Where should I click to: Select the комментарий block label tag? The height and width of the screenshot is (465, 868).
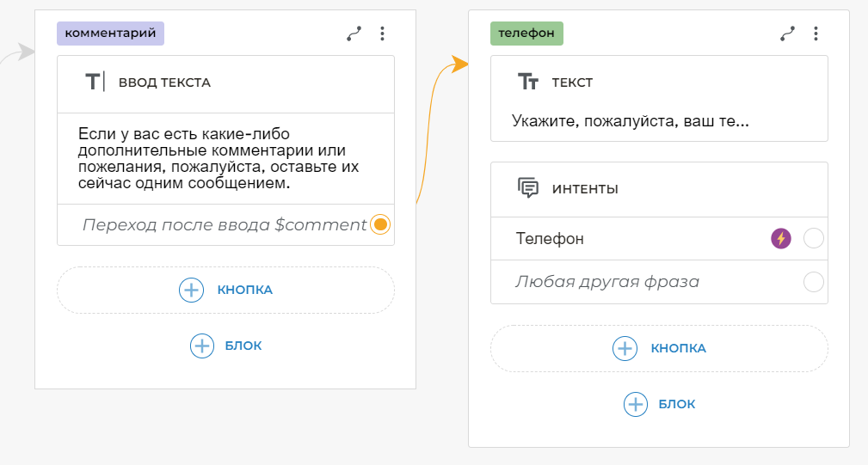(x=110, y=33)
